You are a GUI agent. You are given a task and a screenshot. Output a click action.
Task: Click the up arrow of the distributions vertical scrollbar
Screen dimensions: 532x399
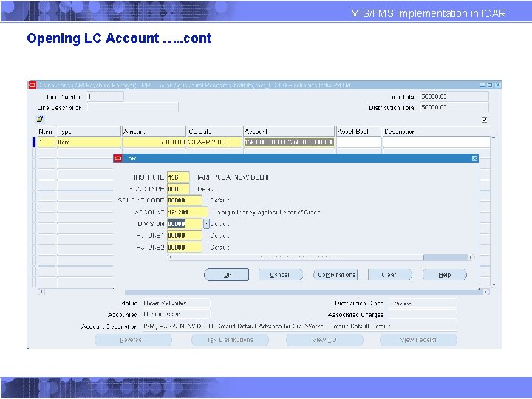[x=494, y=137]
